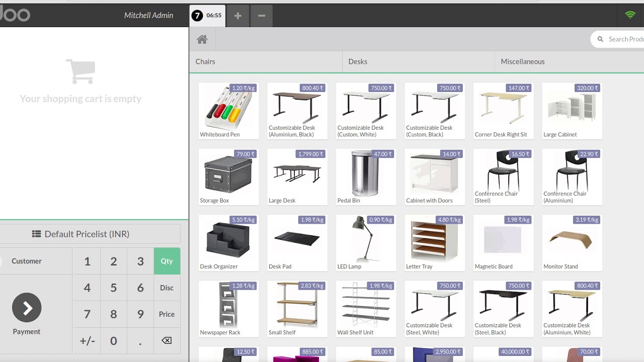Tap numpad digit 3
The image size is (644, 362).
pyautogui.click(x=140, y=261)
